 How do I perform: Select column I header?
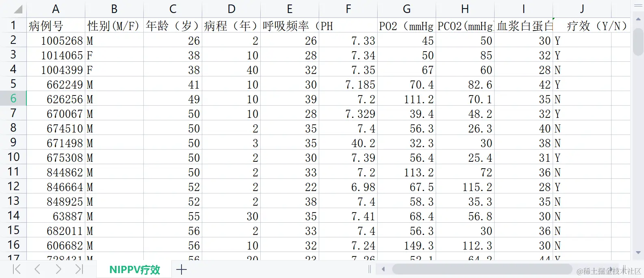click(524, 9)
